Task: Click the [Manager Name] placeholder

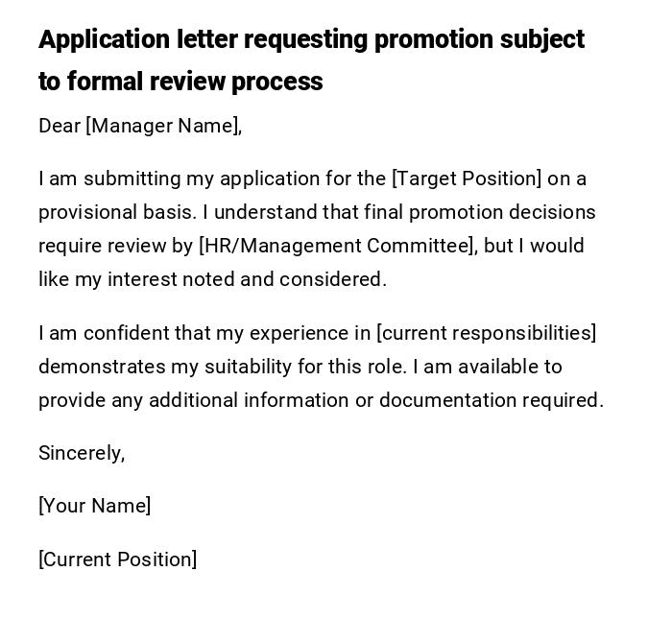Action: click(x=163, y=126)
